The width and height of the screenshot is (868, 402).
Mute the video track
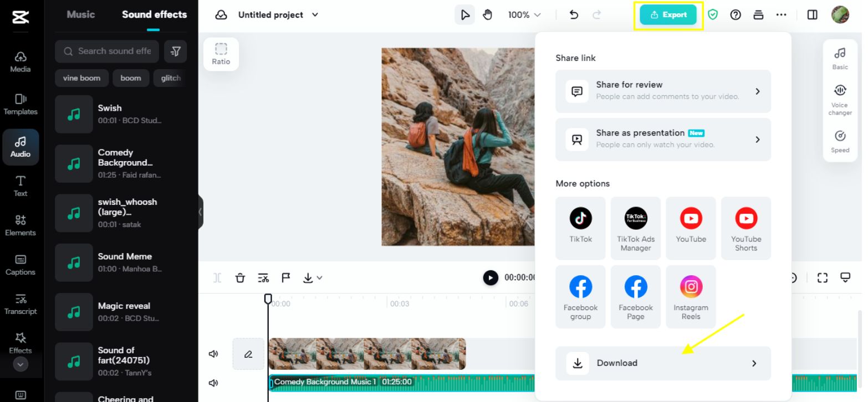(213, 354)
